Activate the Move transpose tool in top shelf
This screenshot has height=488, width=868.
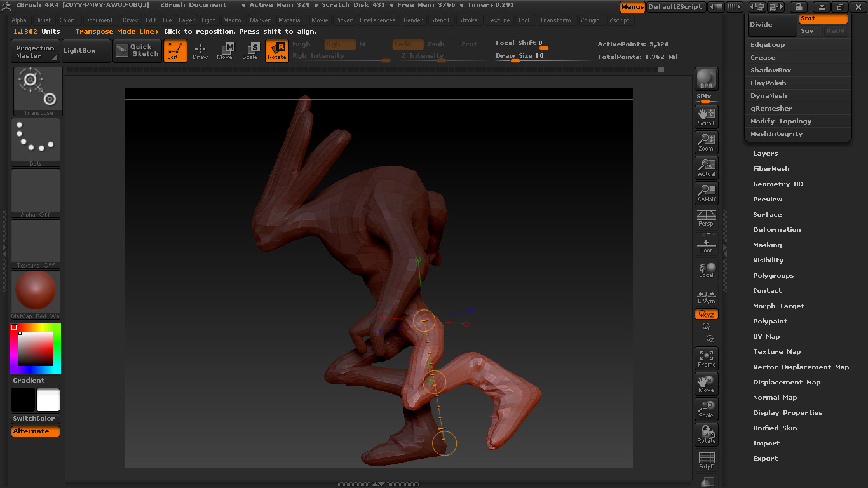pyautogui.click(x=224, y=51)
